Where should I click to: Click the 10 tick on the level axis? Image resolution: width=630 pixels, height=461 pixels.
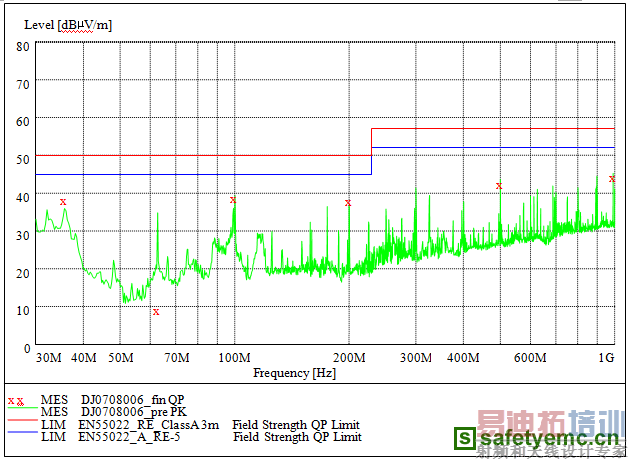click(x=23, y=310)
